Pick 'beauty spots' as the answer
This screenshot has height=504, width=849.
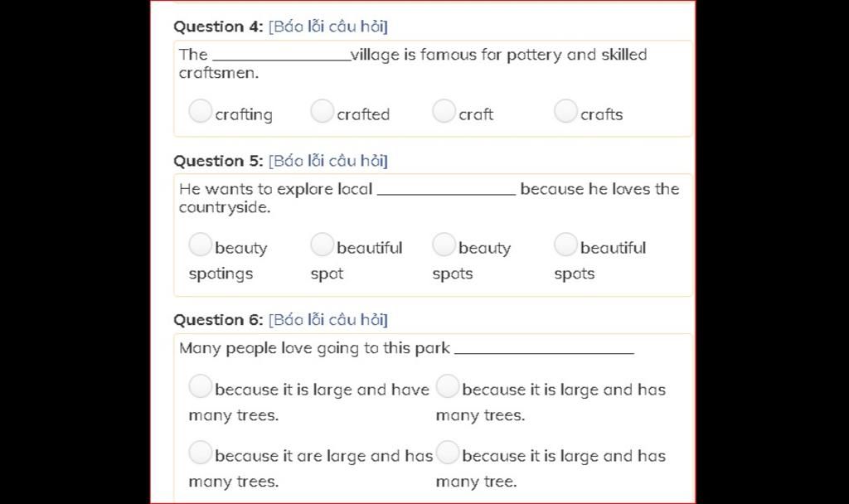[x=444, y=245]
